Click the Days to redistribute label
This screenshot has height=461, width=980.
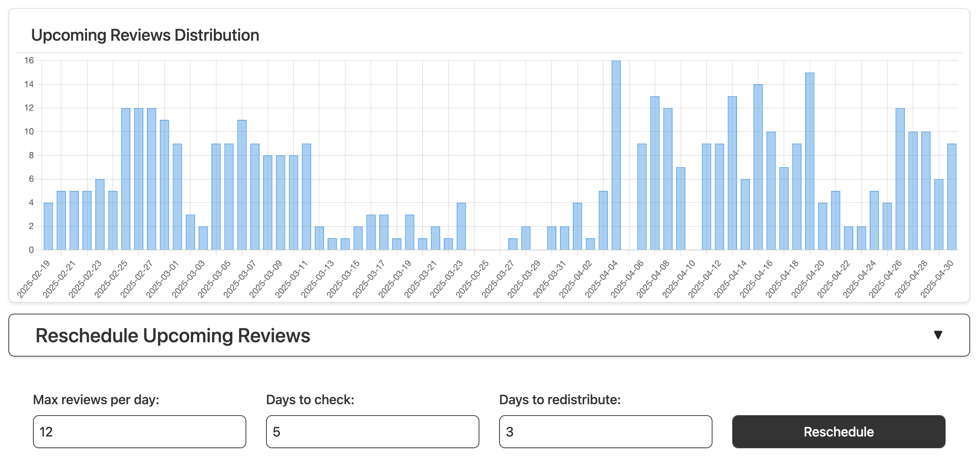point(560,400)
